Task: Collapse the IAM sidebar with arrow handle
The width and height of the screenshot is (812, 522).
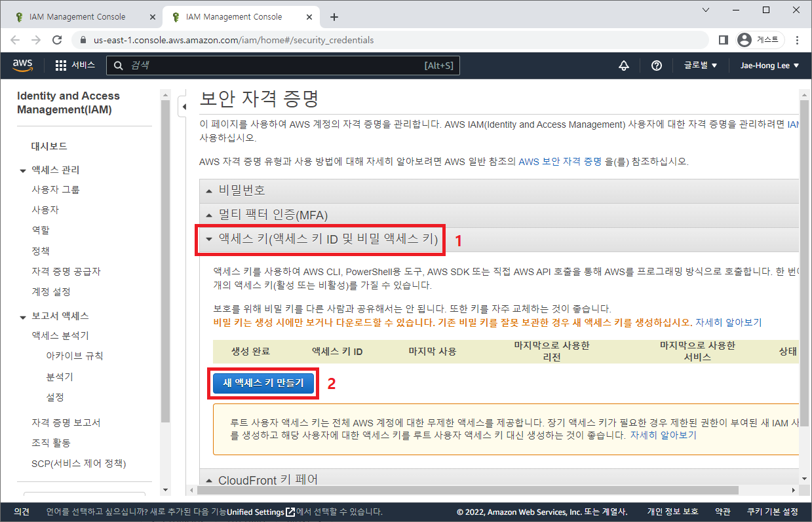Action: point(184,106)
